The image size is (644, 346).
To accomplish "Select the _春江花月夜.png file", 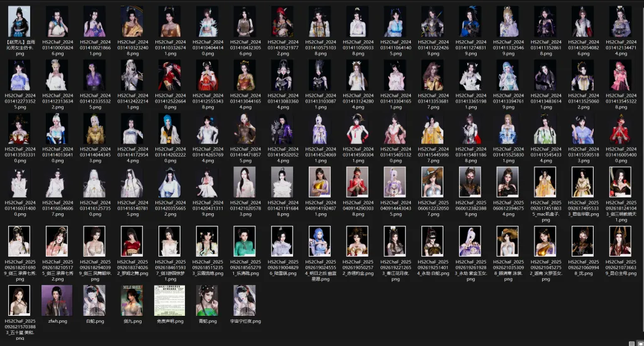I will pos(395,241).
